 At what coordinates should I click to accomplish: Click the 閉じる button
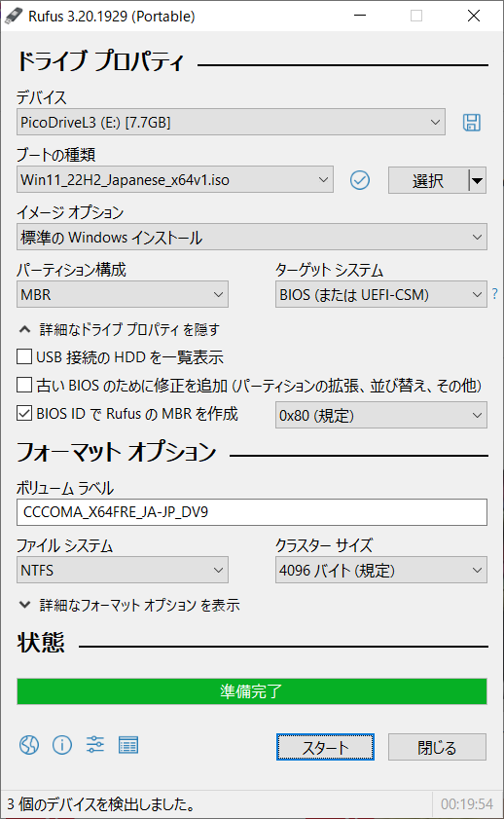tap(437, 748)
